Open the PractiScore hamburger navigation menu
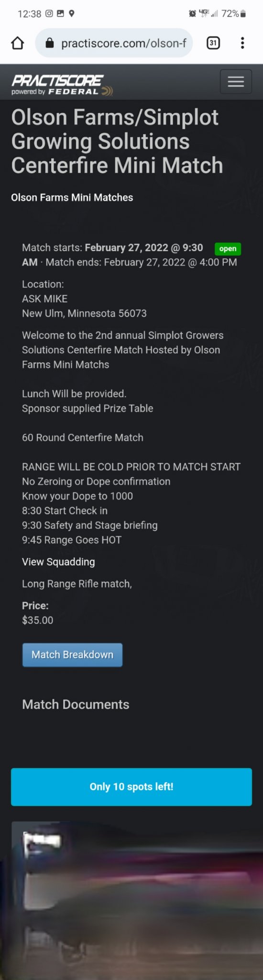The height and width of the screenshot is (980, 263). click(x=236, y=81)
